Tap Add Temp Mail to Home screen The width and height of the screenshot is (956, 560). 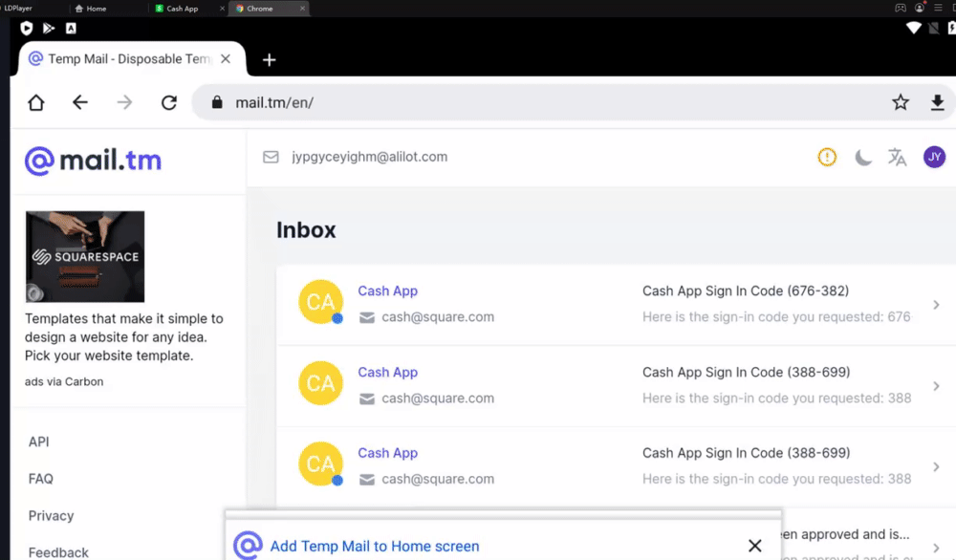(375, 546)
